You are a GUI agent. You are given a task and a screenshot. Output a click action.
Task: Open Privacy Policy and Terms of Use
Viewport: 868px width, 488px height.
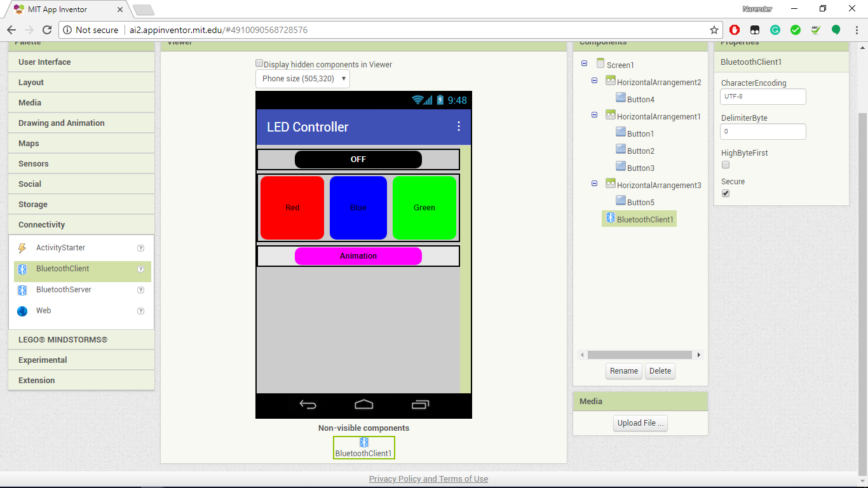click(x=429, y=479)
